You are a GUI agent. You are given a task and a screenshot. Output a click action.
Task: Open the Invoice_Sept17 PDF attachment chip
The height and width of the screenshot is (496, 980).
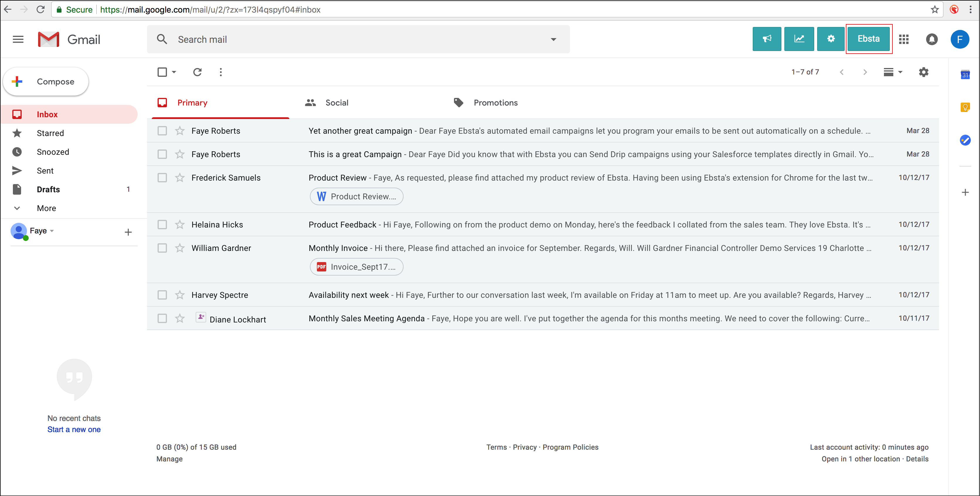tap(356, 267)
